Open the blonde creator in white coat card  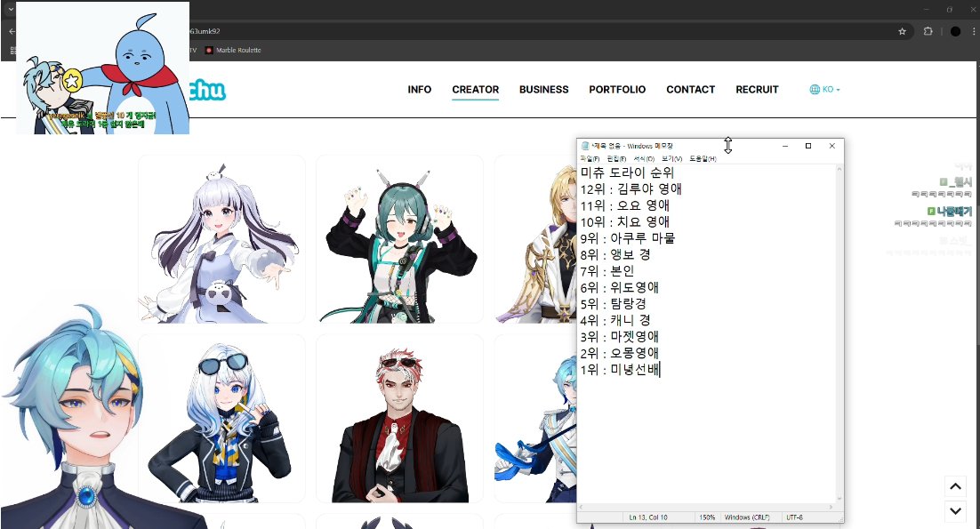point(535,239)
